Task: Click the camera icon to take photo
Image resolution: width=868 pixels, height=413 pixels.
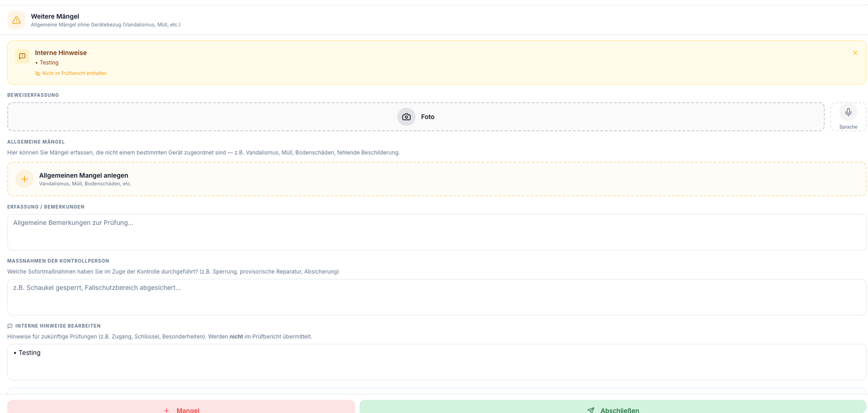Action: [x=406, y=117]
